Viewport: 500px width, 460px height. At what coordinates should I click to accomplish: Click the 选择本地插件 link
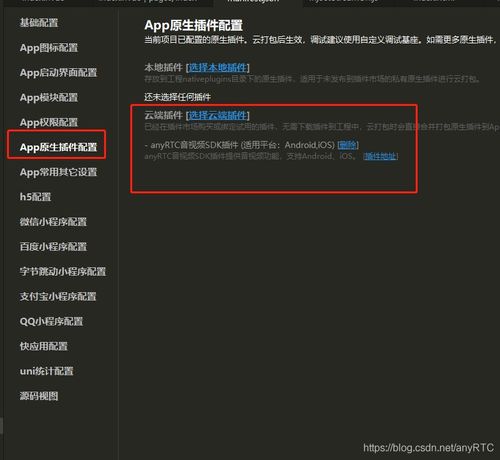coord(218,68)
